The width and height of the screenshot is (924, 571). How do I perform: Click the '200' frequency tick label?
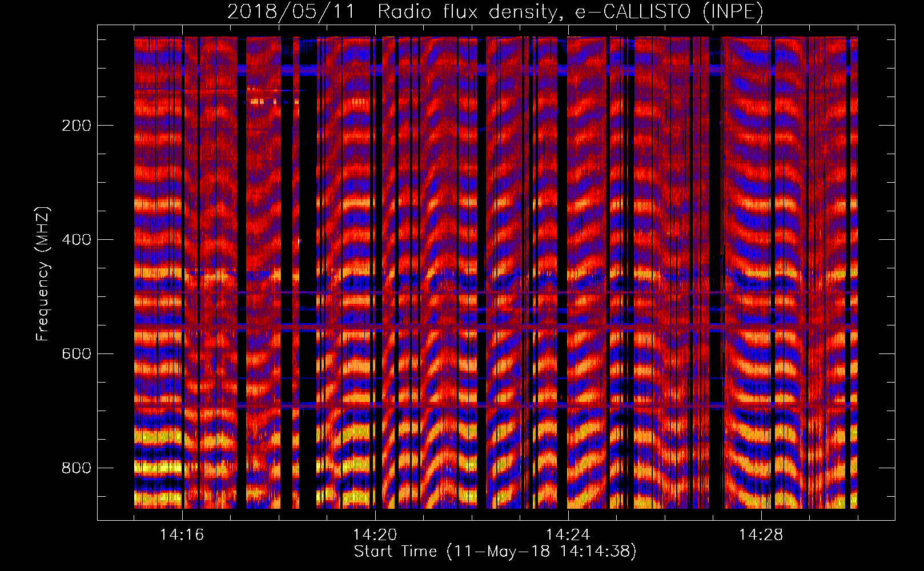point(76,126)
